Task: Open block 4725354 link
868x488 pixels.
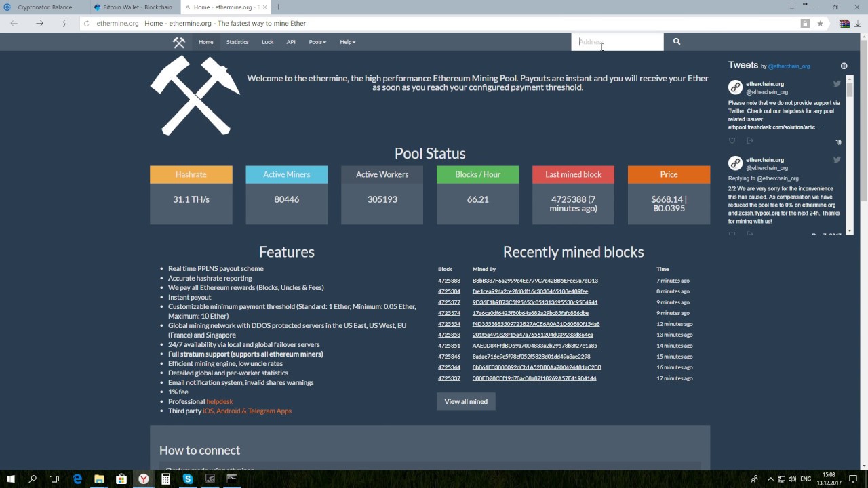Action: point(449,324)
